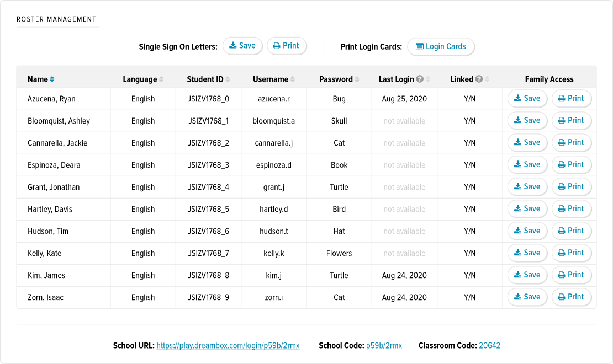Image resolution: width=613 pixels, height=364 pixels.
Task: Print the Single Sign On Letters
Action: (287, 46)
